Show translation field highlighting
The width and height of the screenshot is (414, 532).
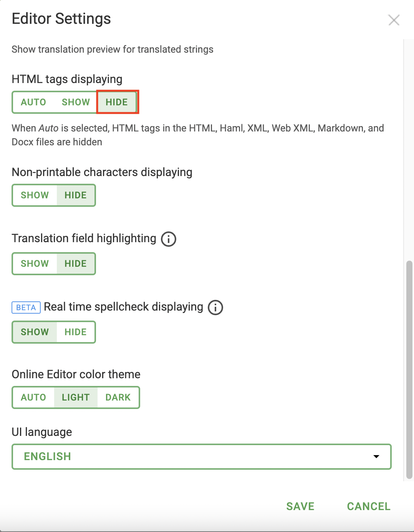35,264
